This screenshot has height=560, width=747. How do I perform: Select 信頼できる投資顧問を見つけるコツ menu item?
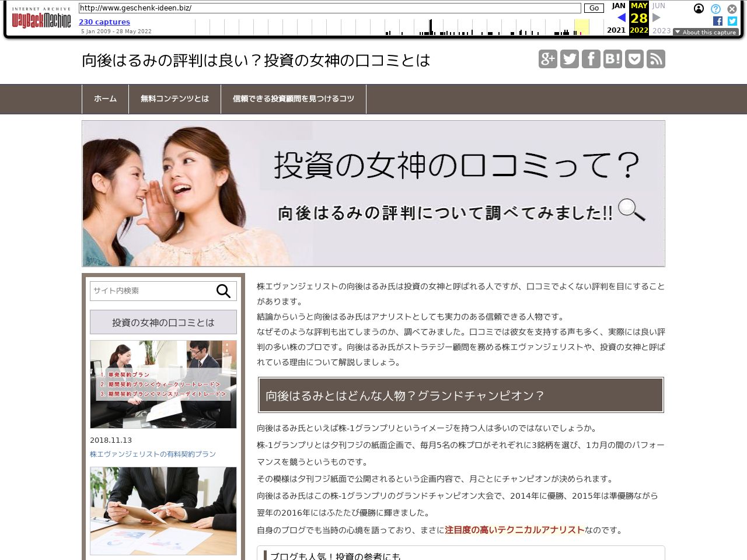(x=293, y=99)
